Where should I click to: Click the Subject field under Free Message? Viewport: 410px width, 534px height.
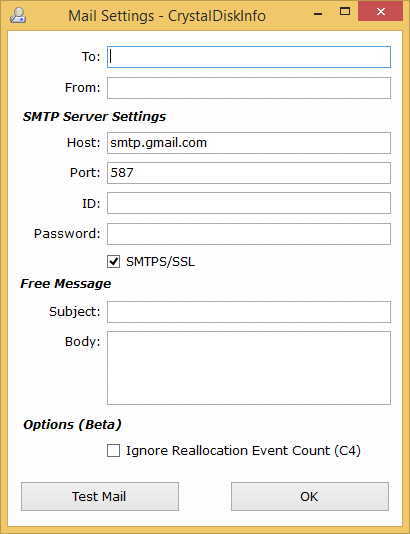point(249,312)
